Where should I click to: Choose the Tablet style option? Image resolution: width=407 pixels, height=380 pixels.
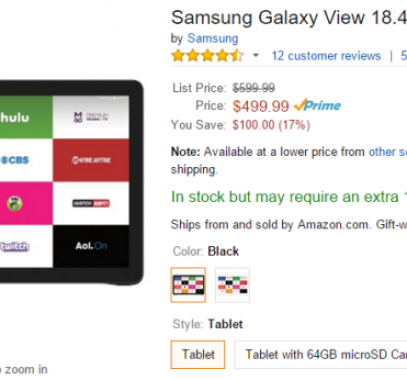click(198, 354)
